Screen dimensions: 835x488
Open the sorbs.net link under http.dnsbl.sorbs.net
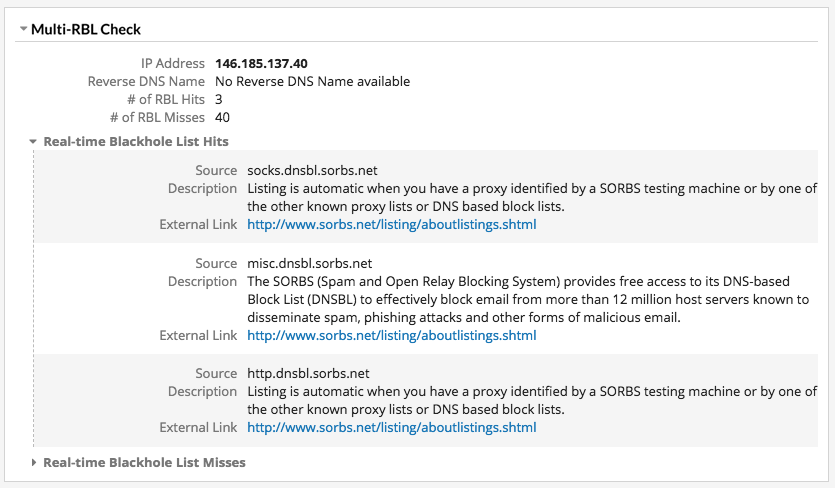coord(391,428)
